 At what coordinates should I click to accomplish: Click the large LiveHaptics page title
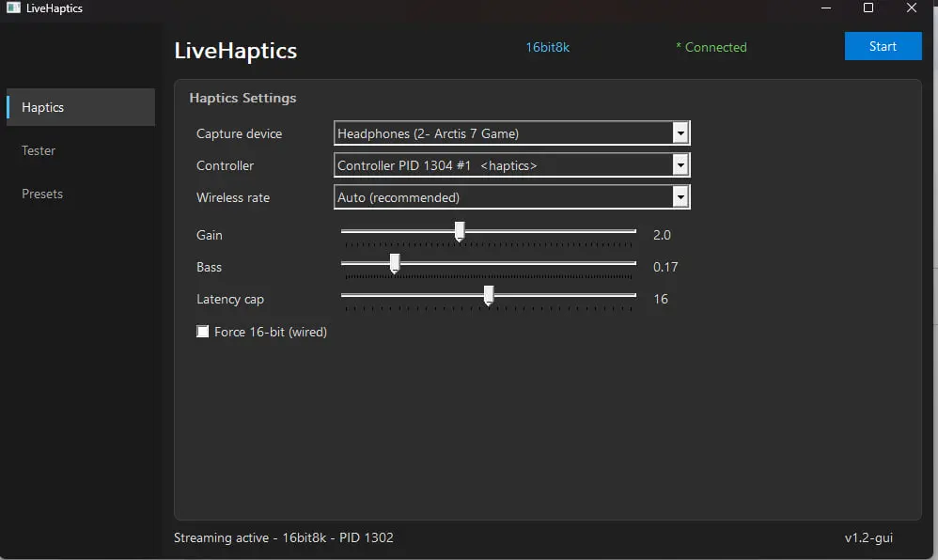tap(236, 51)
